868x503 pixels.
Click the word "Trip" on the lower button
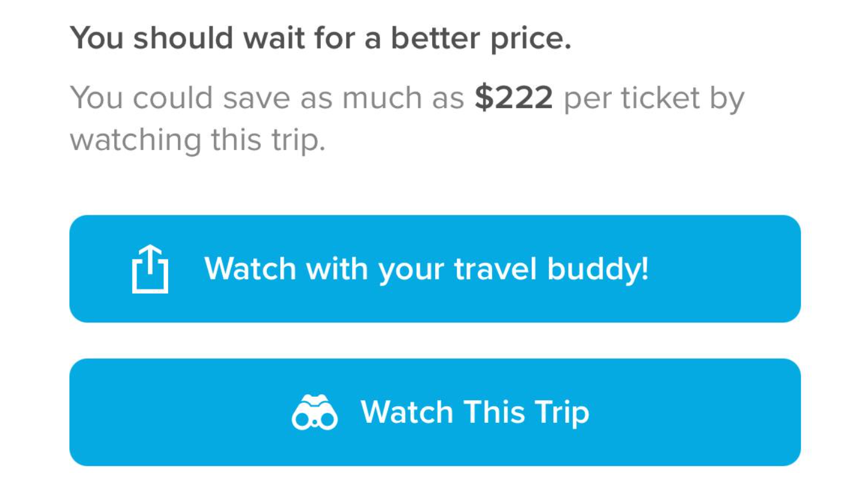(562, 413)
